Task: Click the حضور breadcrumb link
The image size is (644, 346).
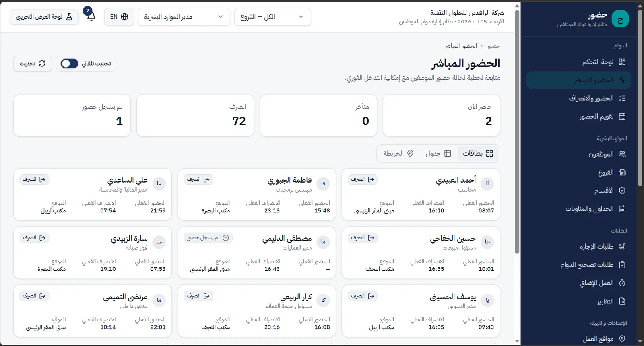Action: 493,46
